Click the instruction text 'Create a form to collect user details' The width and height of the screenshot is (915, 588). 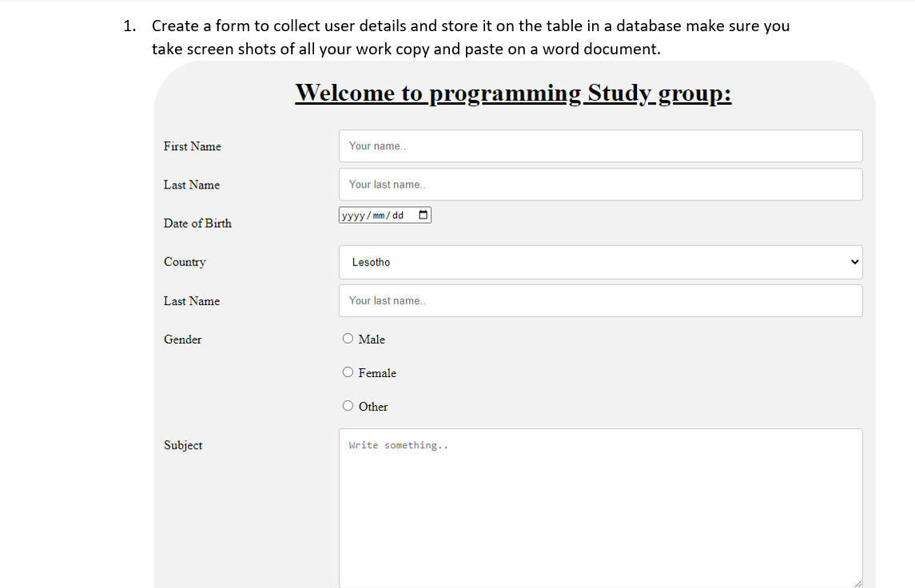click(279, 26)
